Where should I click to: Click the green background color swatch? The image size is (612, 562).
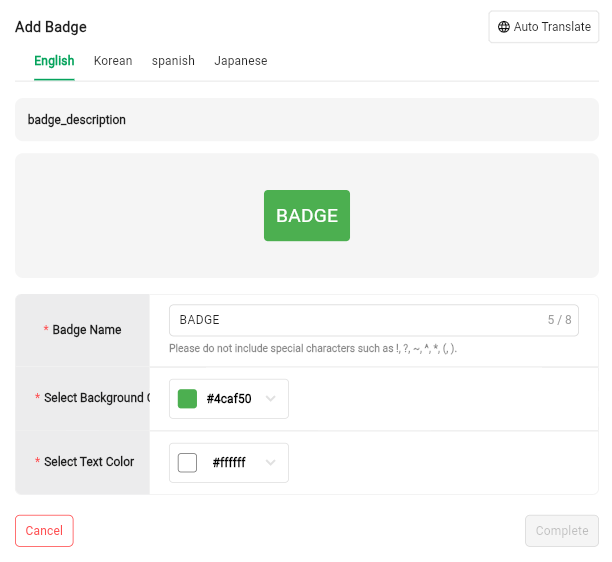187,399
